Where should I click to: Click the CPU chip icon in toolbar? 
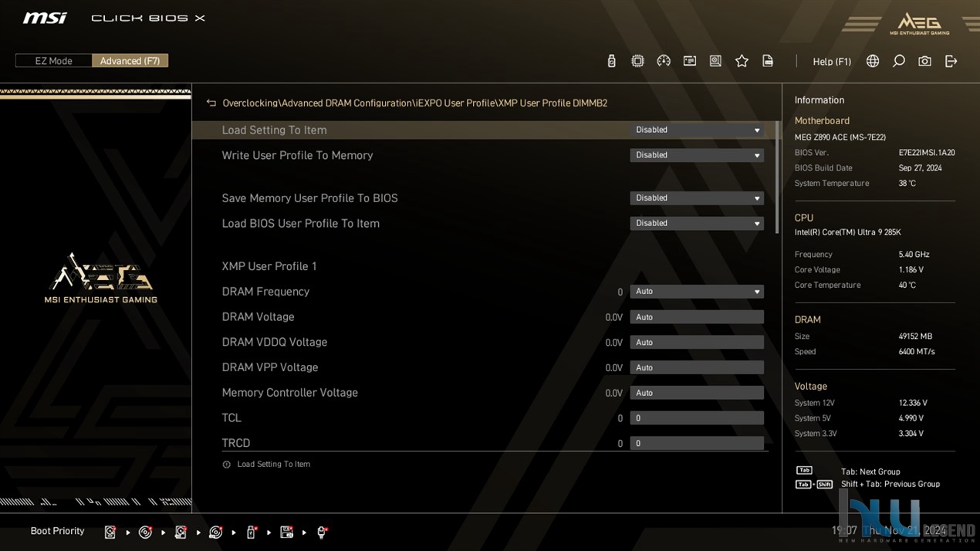click(x=637, y=61)
